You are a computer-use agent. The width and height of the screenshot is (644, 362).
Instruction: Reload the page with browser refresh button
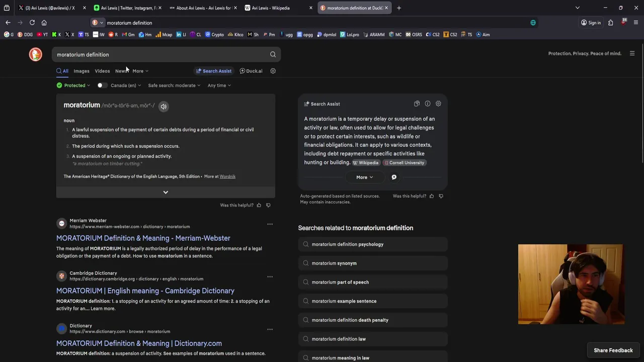click(x=32, y=23)
